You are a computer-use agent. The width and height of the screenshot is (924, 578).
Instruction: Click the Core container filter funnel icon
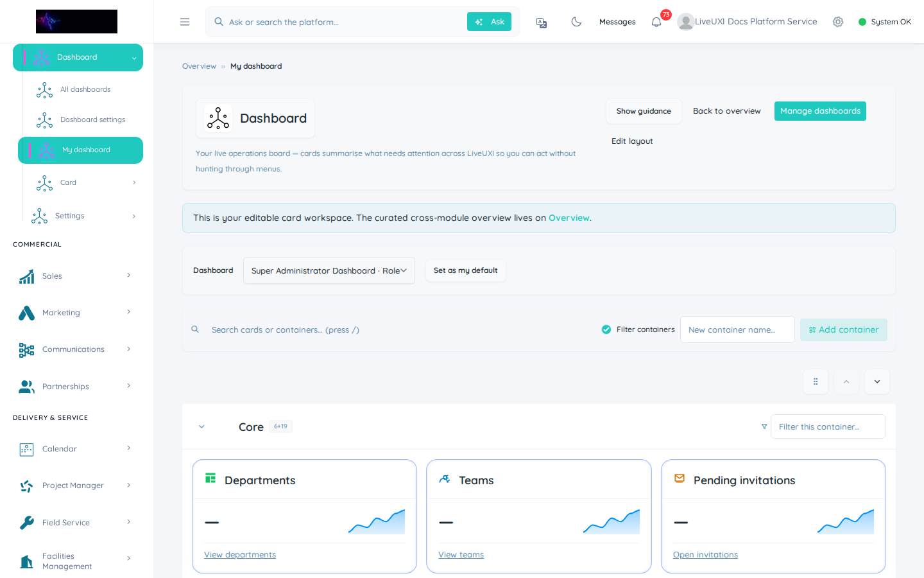(x=764, y=426)
